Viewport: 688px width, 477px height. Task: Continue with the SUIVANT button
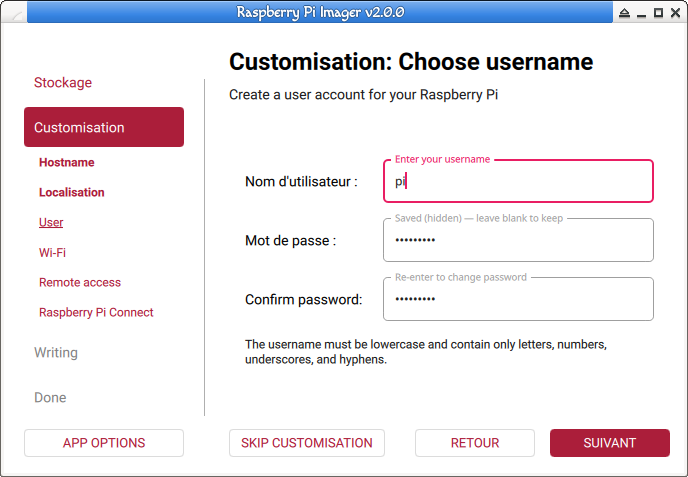610,443
